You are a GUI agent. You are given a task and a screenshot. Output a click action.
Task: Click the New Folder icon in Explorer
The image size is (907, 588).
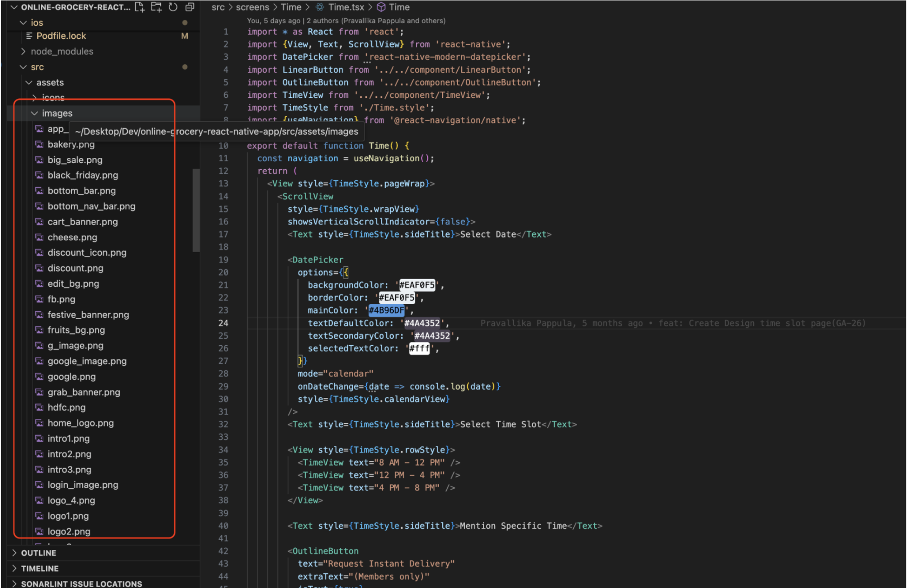(156, 7)
